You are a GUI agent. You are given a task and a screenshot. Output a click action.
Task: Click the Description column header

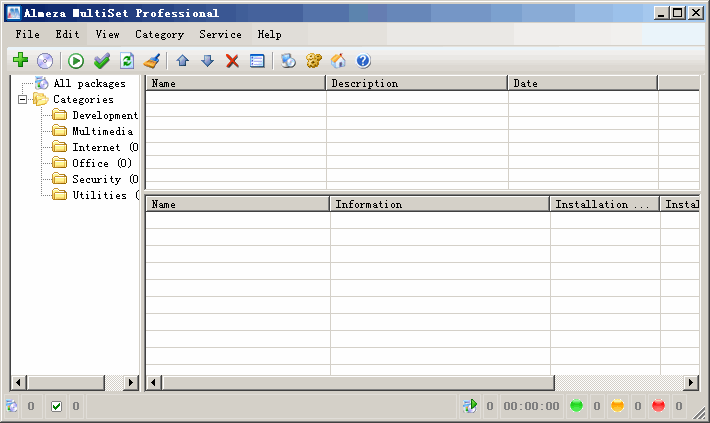(416, 83)
